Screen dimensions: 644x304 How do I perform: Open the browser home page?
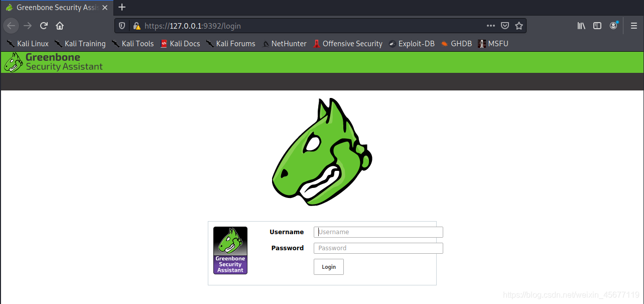60,26
